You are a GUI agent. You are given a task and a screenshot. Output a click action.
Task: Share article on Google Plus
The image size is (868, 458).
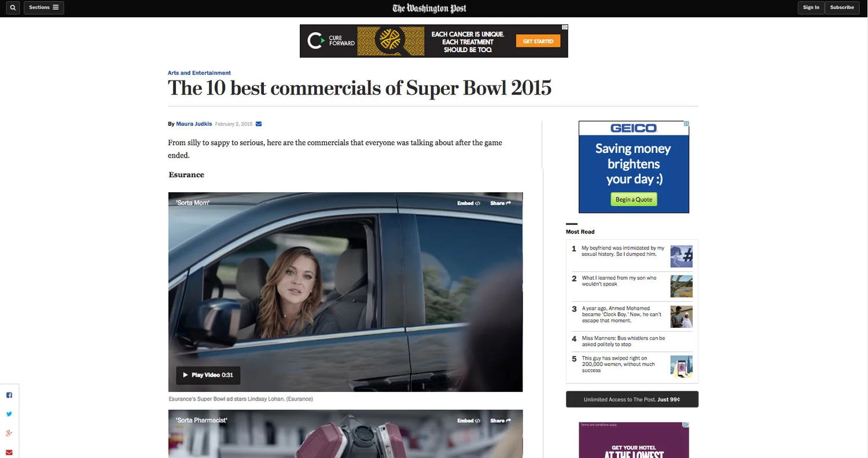click(x=9, y=433)
